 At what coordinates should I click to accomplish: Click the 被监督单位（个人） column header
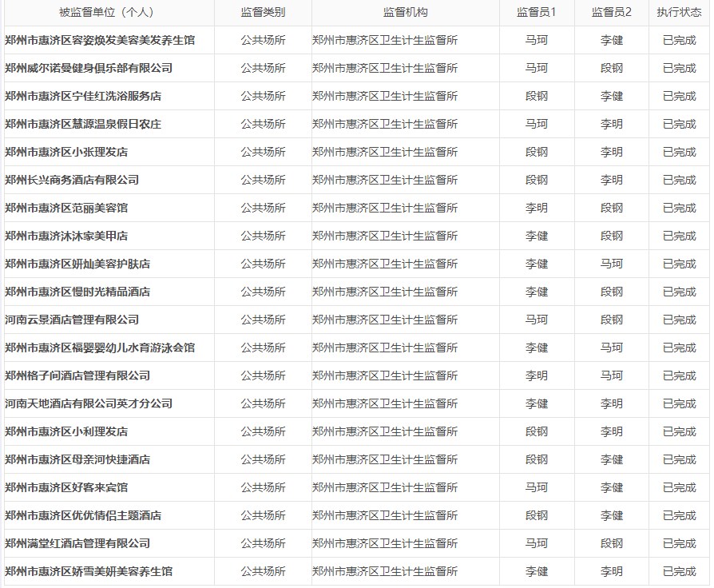106,12
